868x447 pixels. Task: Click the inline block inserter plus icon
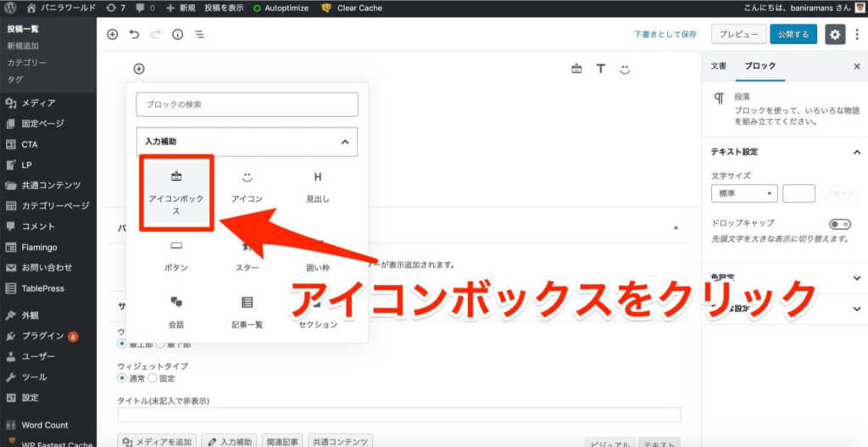point(139,69)
